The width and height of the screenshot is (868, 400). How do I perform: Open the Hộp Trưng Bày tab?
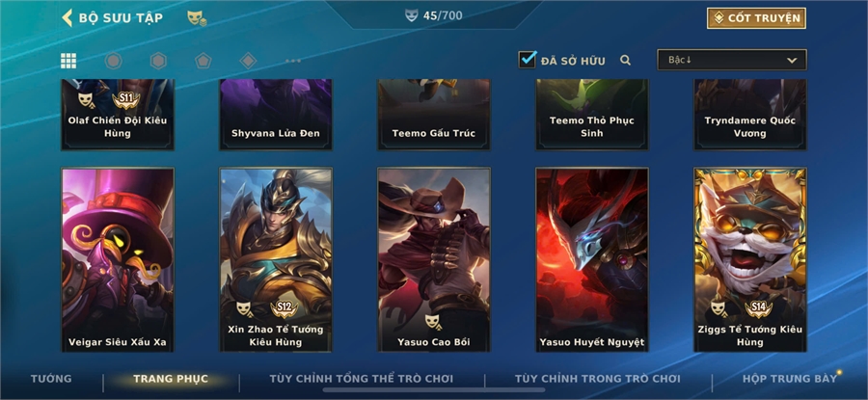(x=790, y=379)
